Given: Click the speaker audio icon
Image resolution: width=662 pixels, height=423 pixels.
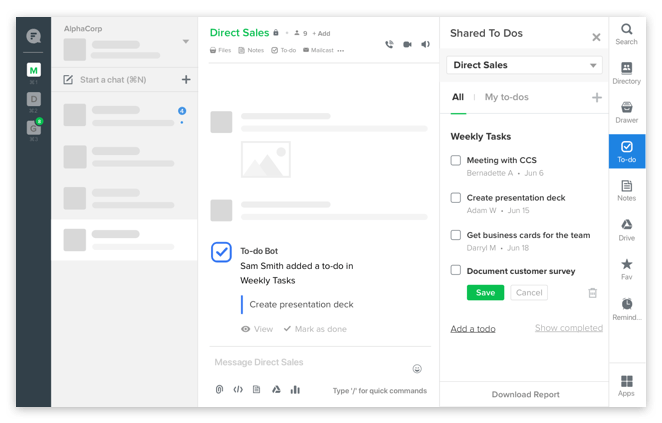Looking at the screenshot, I should [426, 44].
